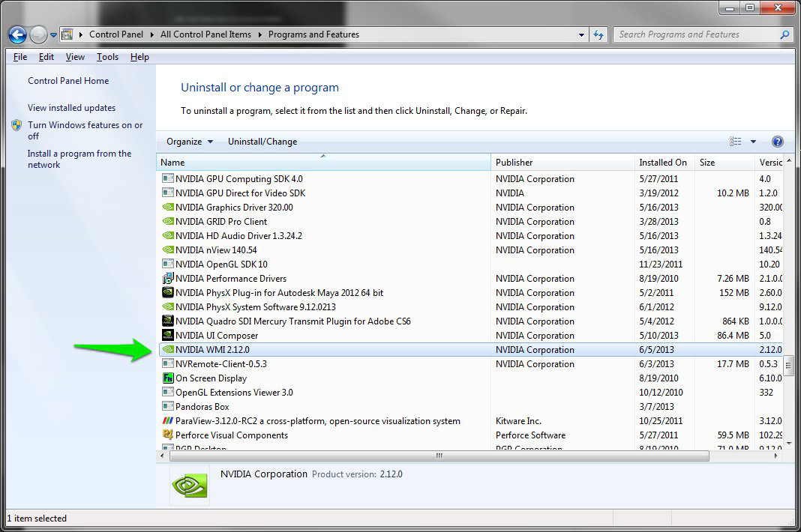Image resolution: width=801 pixels, height=532 pixels.
Task: Click the Perforce Visual Components icon
Action: 167,435
